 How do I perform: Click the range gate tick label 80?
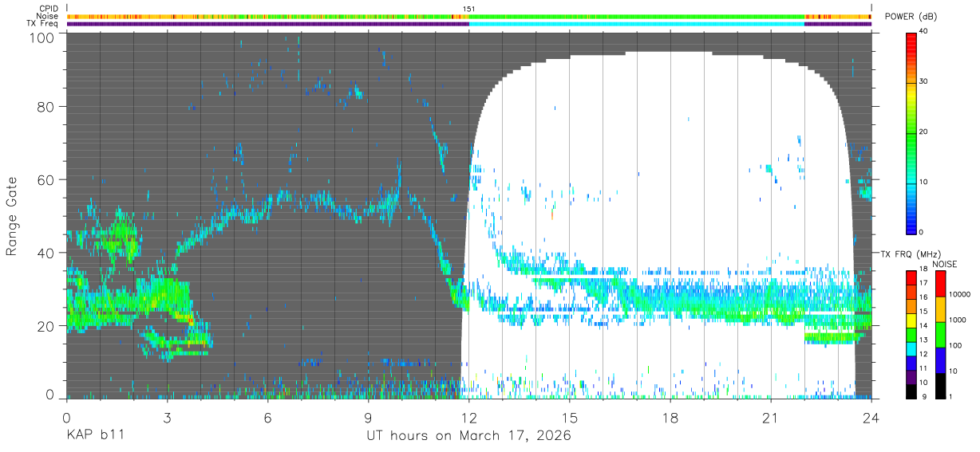pyautogui.click(x=46, y=107)
